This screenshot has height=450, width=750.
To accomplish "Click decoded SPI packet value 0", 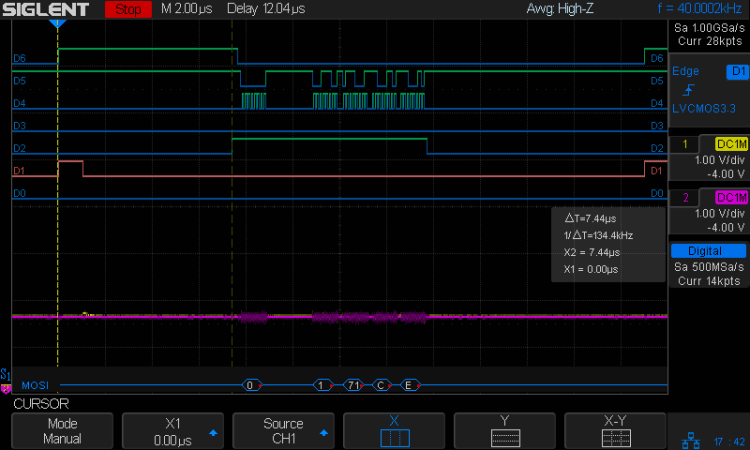I will pyautogui.click(x=252, y=385).
